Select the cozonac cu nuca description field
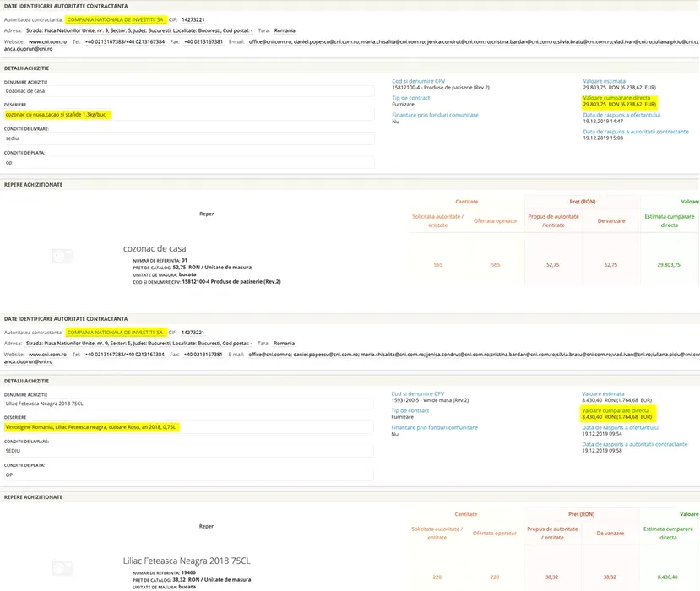 point(187,114)
